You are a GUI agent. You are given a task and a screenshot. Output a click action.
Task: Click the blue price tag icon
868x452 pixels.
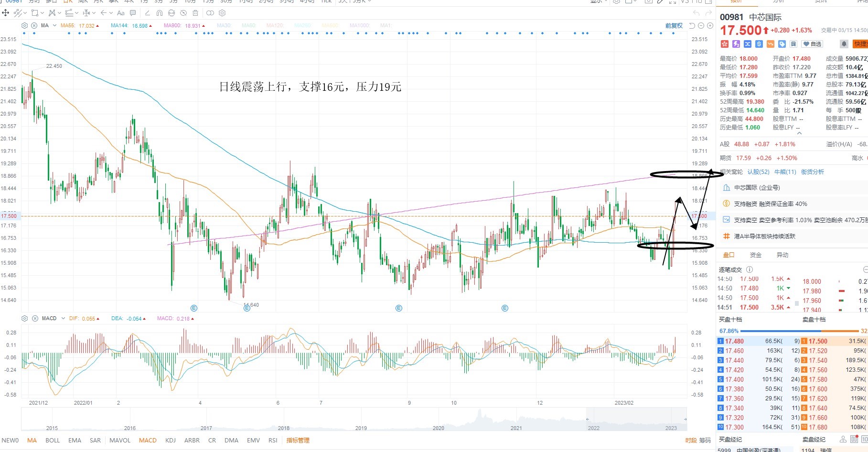[782, 44]
